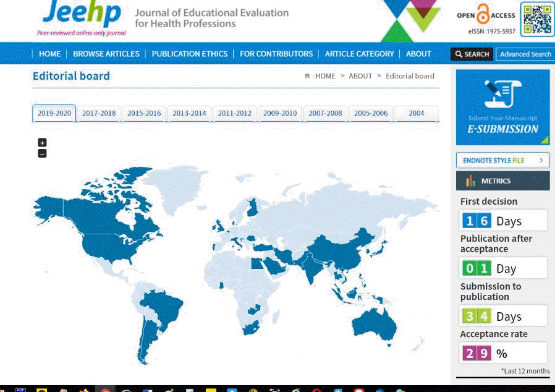
Task: Switch to the 2004 tab
Action: (416, 114)
